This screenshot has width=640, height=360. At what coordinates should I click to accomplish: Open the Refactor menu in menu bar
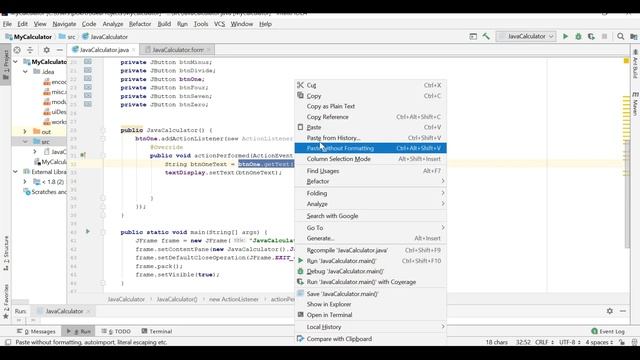pos(140,24)
